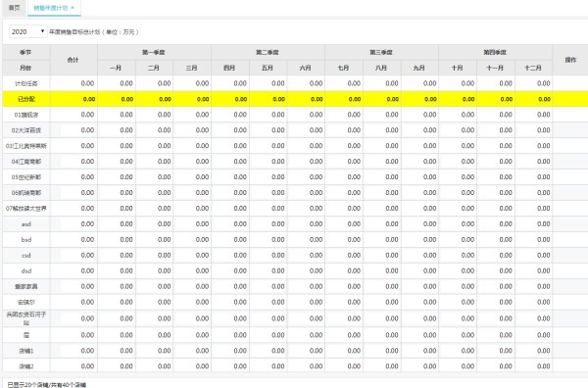Viewport: 588px width, 388px height.
Task: Click the 合计 column header
Action: click(73, 60)
